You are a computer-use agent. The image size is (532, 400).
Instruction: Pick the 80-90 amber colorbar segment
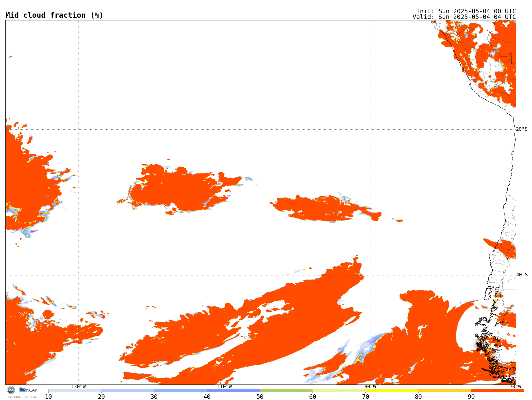[x=445, y=391]
